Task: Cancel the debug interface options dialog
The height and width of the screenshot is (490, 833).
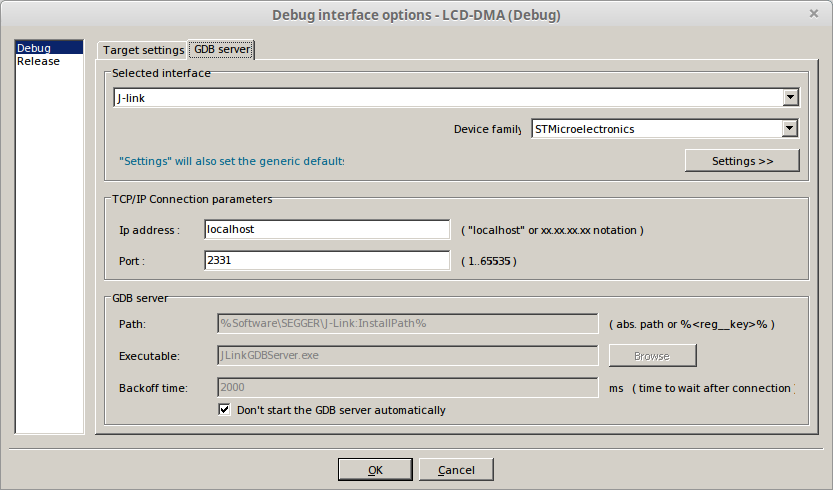Action: pyautogui.click(x=456, y=470)
